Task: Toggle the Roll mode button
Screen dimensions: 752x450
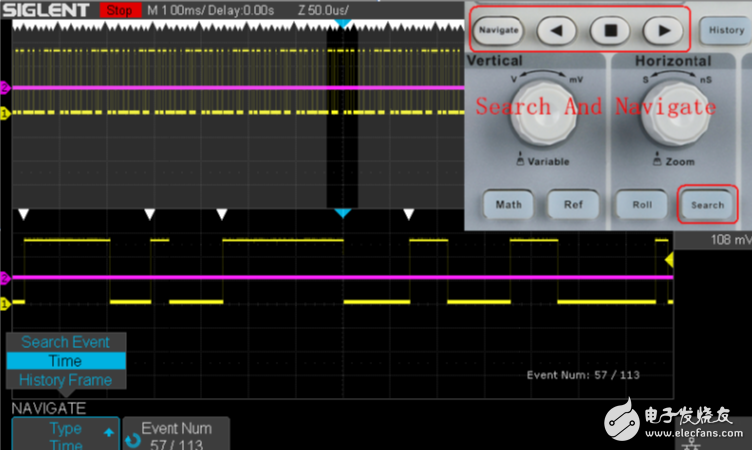Action: [641, 204]
